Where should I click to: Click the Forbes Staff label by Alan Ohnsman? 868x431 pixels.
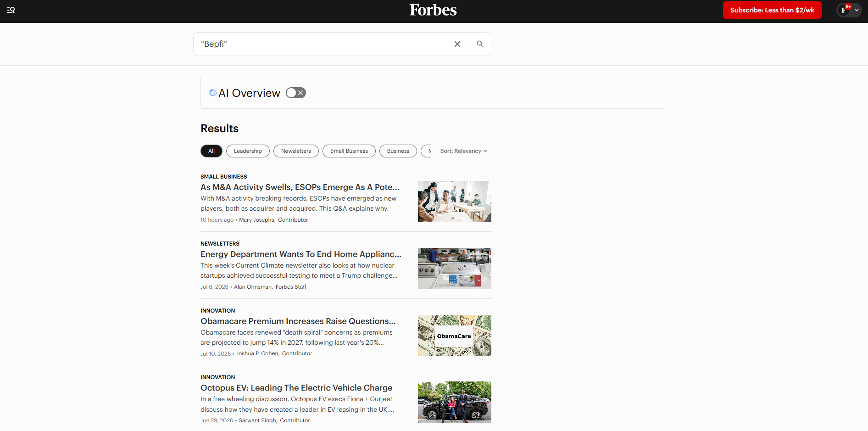(291, 287)
